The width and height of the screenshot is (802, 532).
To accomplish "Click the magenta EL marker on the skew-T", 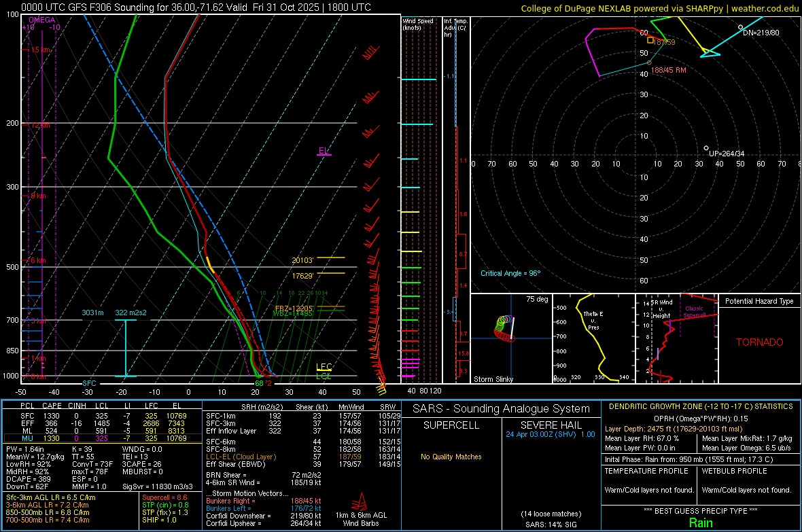I will 324,151.
